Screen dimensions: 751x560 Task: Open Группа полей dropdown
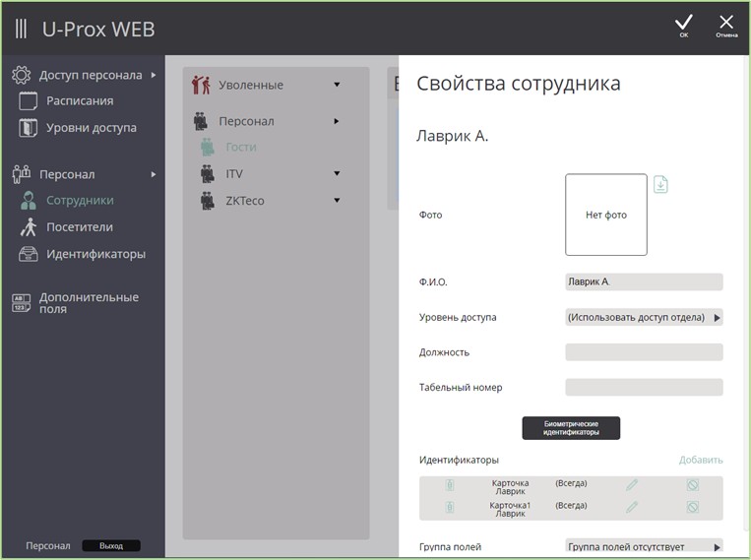click(x=644, y=546)
